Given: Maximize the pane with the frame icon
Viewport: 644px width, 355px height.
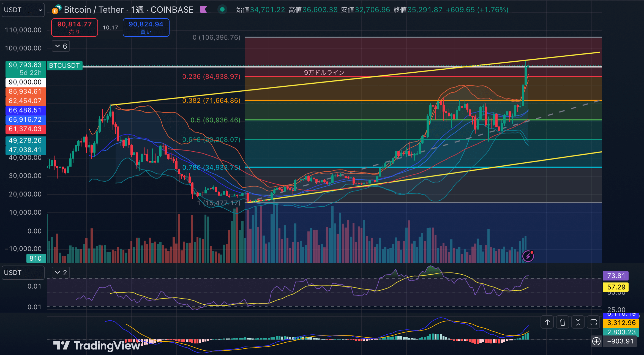Looking at the screenshot, I should pyautogui.click(x=593, y=322).
